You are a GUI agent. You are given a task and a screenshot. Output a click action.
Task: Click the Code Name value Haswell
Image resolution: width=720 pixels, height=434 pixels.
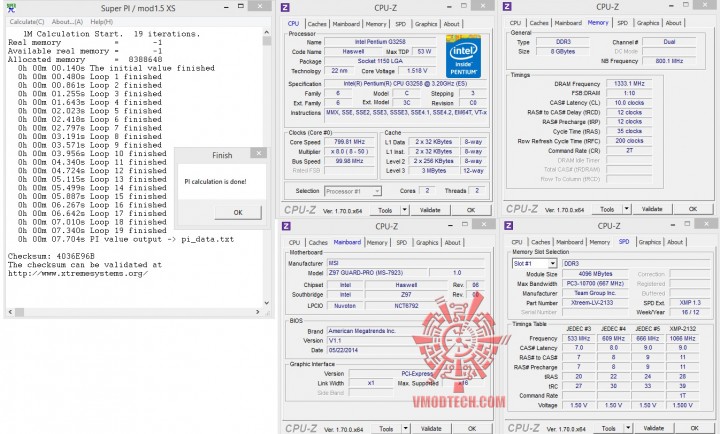pyautogui.click(x=353, y=51)
